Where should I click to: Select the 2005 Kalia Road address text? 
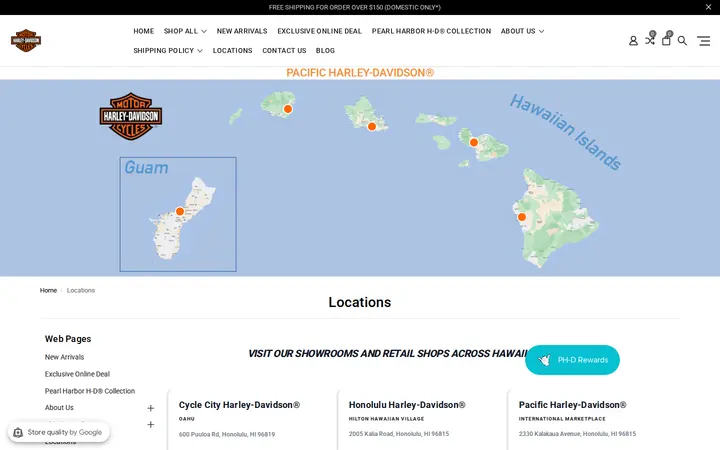pos(399,433)
